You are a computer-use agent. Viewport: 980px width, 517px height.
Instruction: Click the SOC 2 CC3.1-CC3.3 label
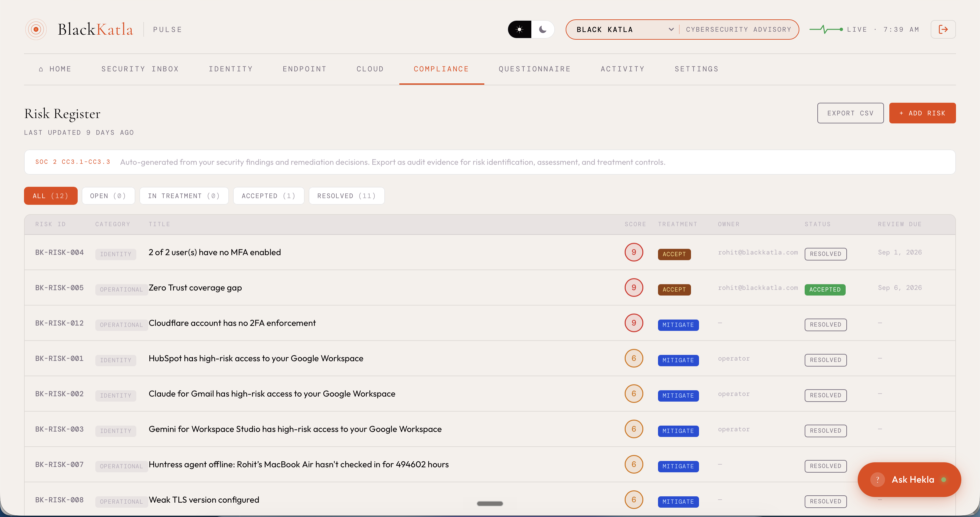[73, 162]
